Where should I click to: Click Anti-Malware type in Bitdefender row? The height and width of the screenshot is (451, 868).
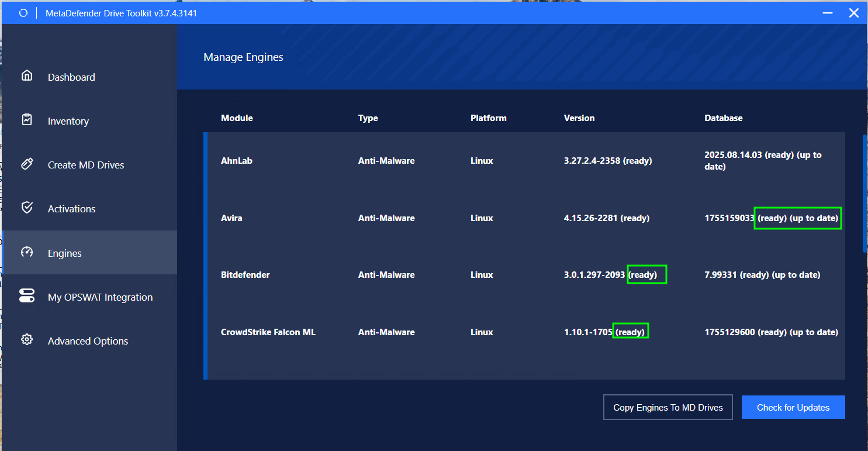click(386, 275)
